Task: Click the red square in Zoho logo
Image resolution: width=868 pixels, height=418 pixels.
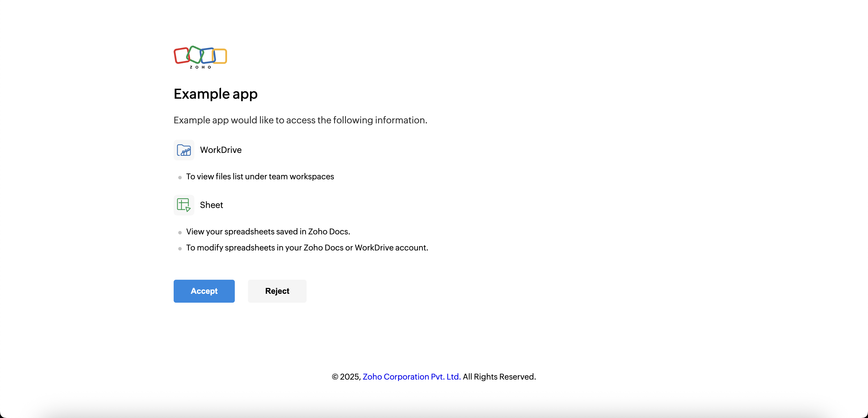Action: click(181, 56)
